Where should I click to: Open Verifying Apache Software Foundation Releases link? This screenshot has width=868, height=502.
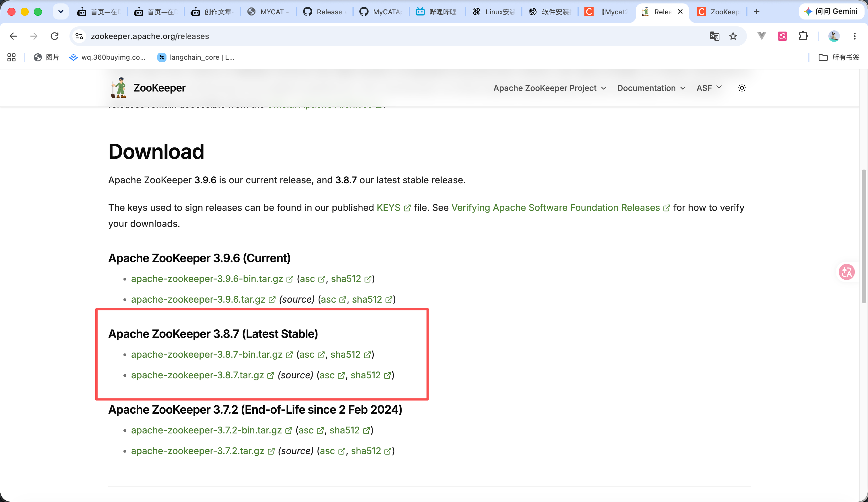[x=560, y=208]
